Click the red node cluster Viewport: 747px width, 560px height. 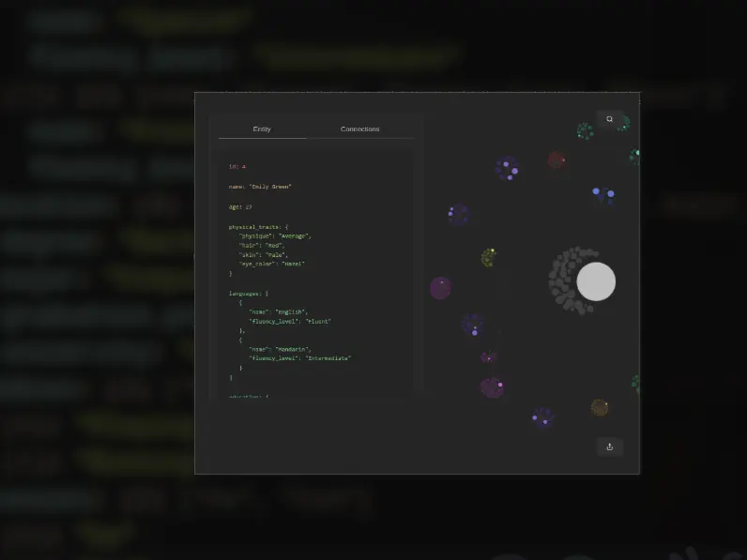click(556, 160)
